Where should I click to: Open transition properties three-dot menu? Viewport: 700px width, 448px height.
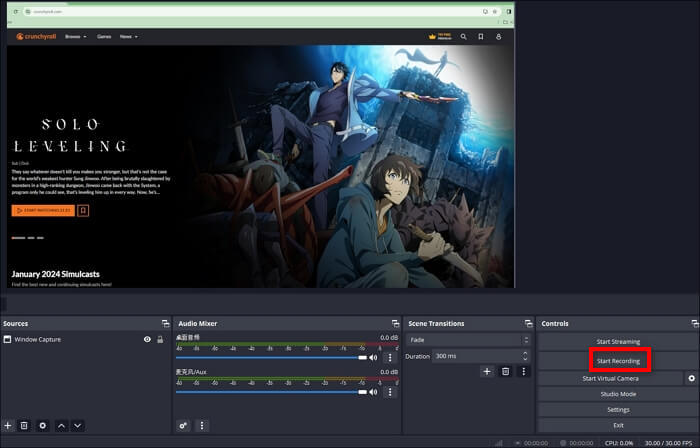[x=524, y=371]
